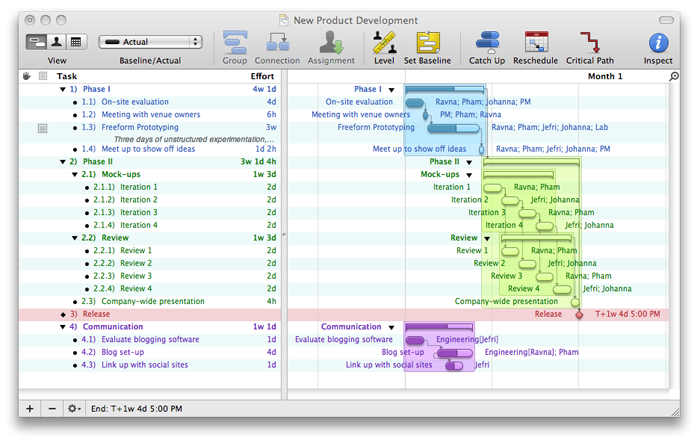Click New Product Development document icon
The height and width of the screenshot is (443, 700).
(x=283, y=20)
